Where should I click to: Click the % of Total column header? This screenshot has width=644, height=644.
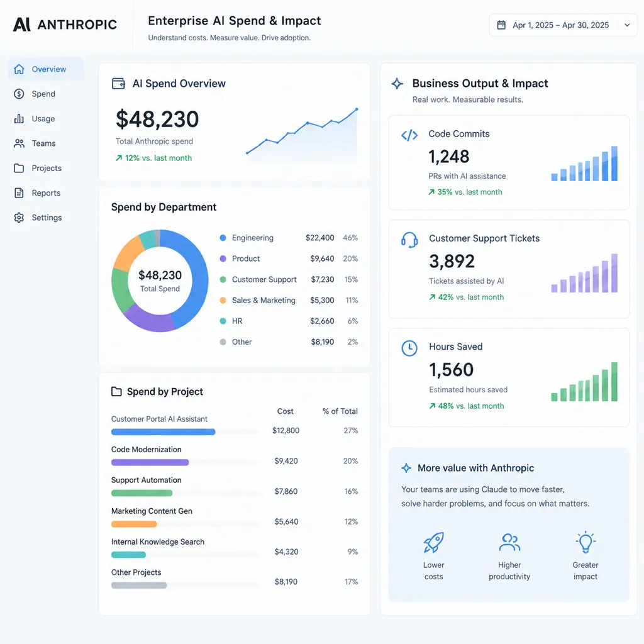[340, 411]
